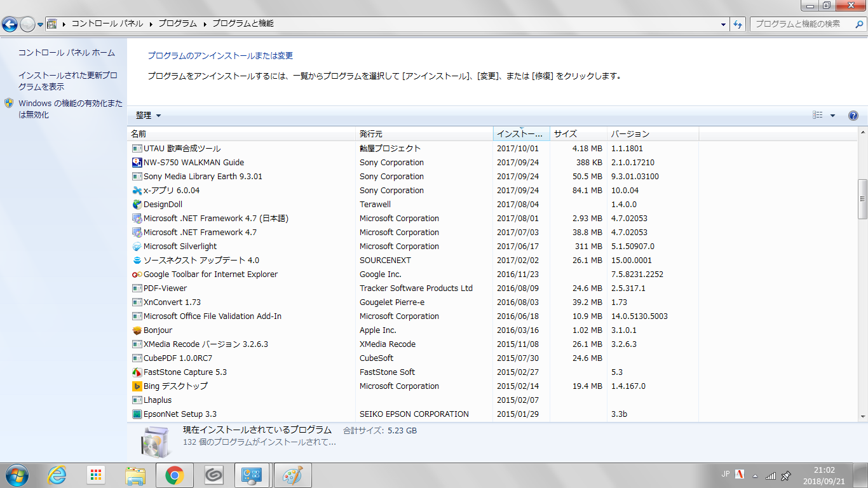Viewport: 868px width, 488px height.
Task: Click the Bonjour package icon
Action: coord(137,330)
